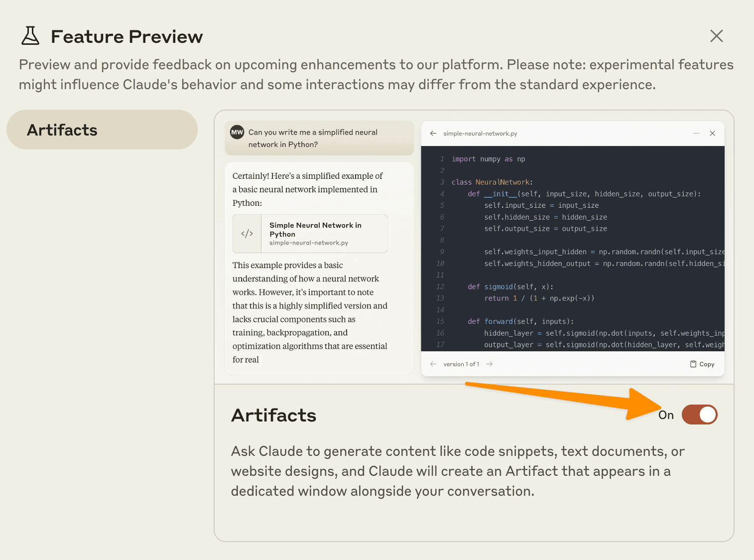Close the Feature Preview dialog
Image resolution: width=754 pixels, height=560 pixels.
(x=716, y=36)
